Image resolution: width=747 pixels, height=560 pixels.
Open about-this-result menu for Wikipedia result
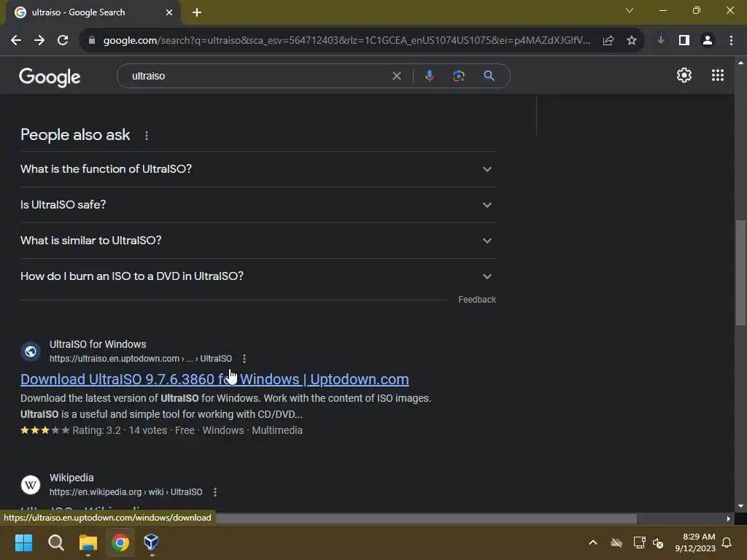coord(215,492)
